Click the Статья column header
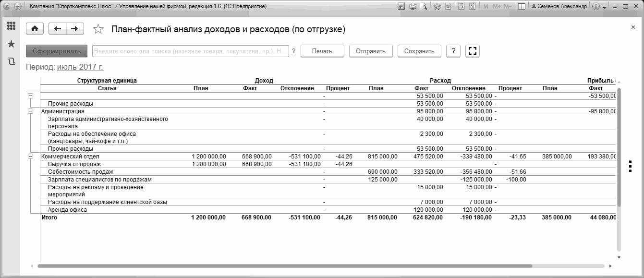Viewport: 644px width, 278px height. pos(107,88)
